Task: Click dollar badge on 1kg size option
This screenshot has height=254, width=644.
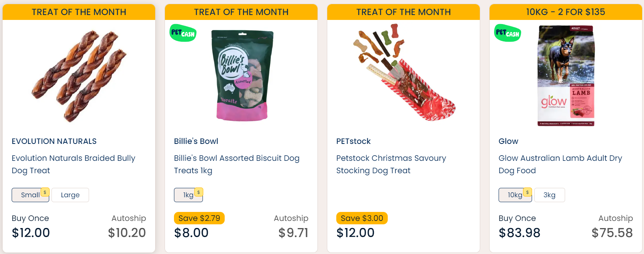Action: point(199,192)
